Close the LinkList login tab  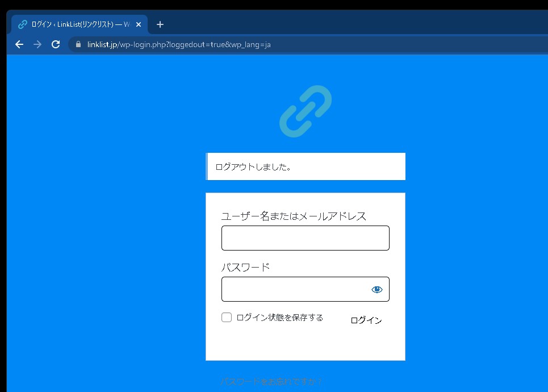pos(139,24)
